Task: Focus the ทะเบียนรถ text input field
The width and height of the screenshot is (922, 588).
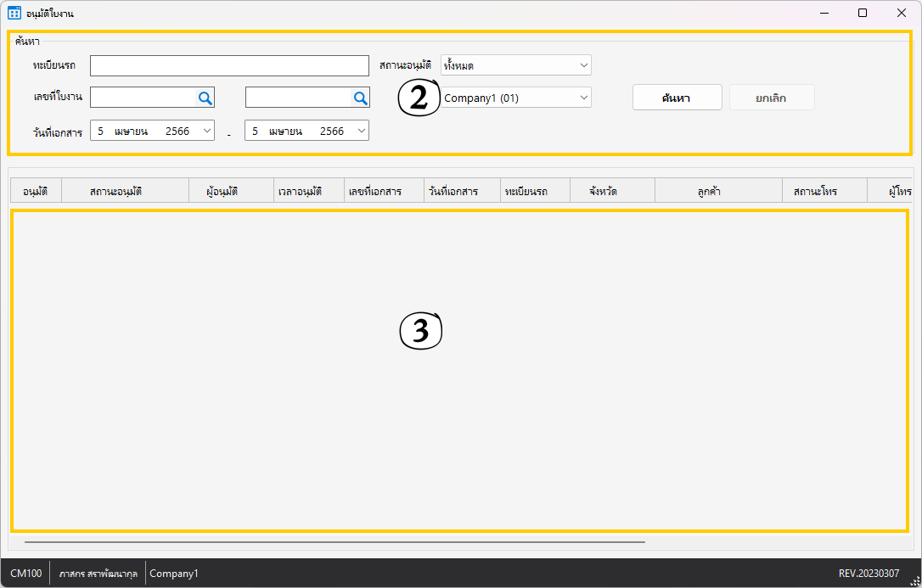Action: 229,66
